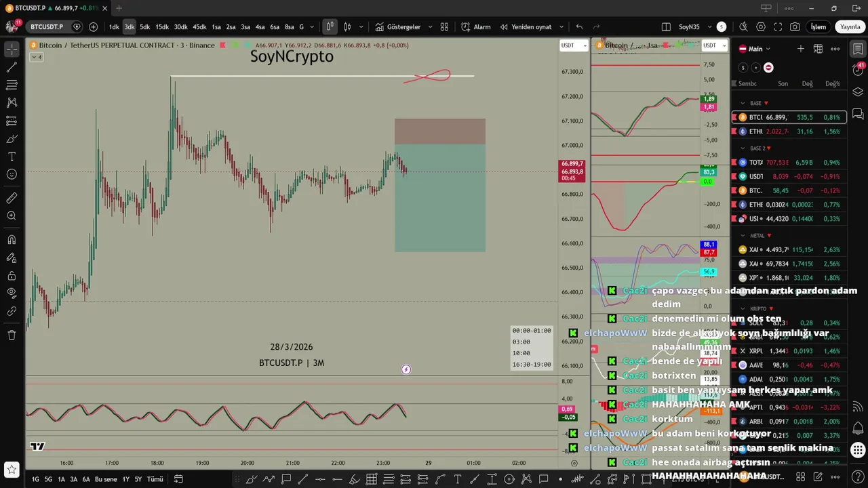This screenshot has height=488, width=868.
Task: Select the trend line drawing tool
Action: coord(12,67)
